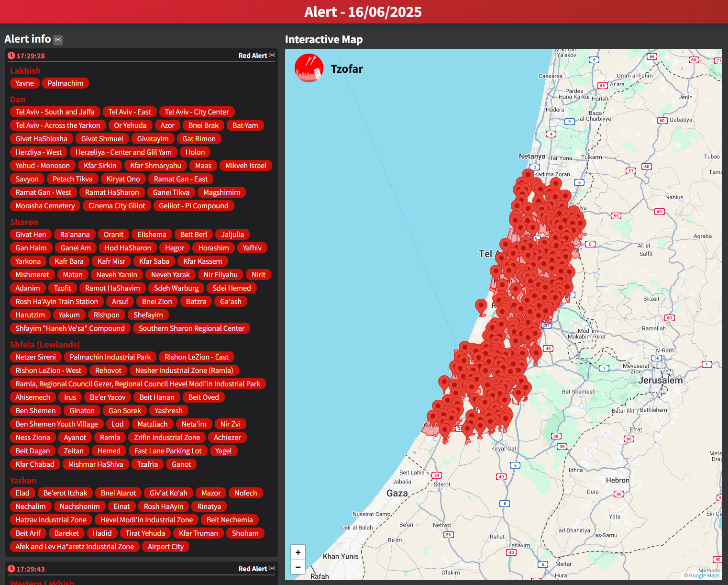The image size is (728, 585).
Task: Click the Lod tag
Action: (118, 424)
